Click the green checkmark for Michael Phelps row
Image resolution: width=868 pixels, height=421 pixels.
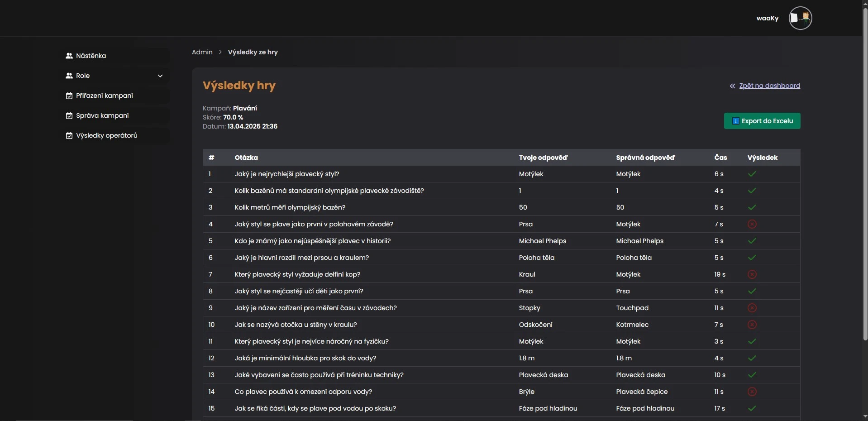click(752, 241)
